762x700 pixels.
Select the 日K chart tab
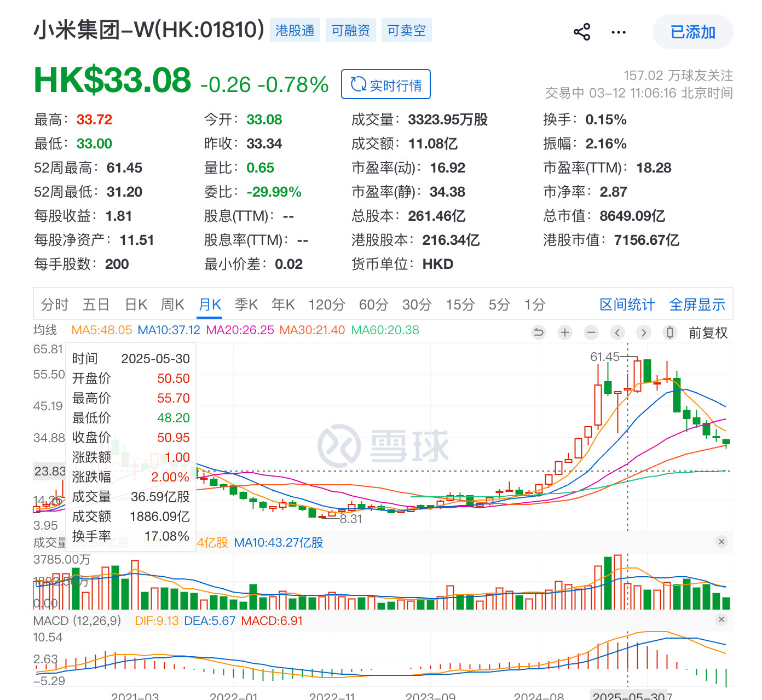pos(135,305)
